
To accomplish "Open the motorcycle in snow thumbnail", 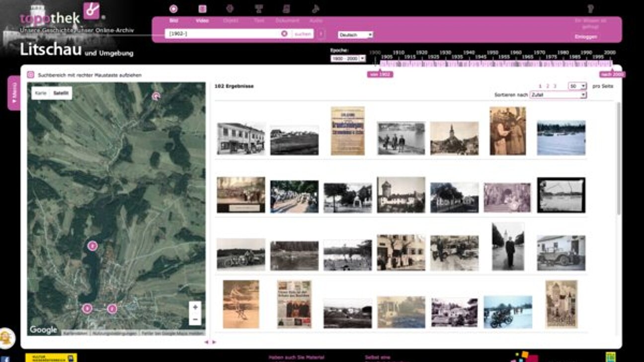I will [508, 312].
